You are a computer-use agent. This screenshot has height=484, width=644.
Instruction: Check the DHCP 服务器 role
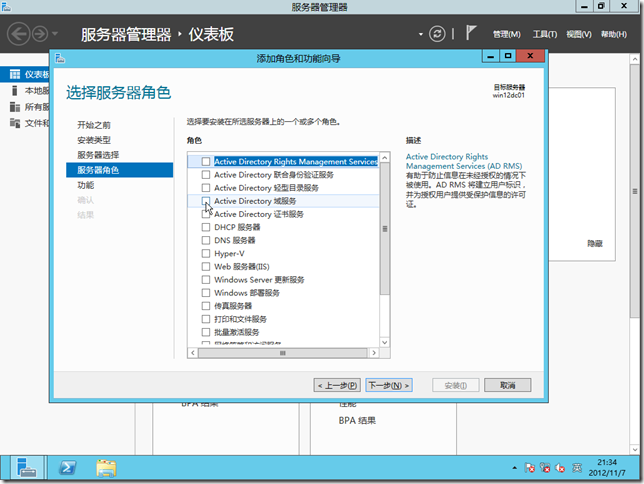(x=206, y=227)
